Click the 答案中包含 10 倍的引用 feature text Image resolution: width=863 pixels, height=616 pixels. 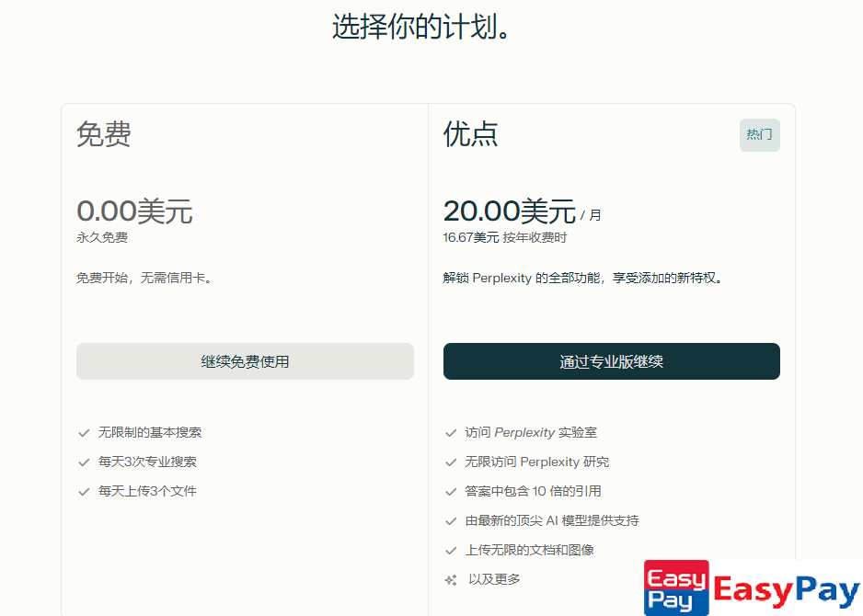coord(533,491)
